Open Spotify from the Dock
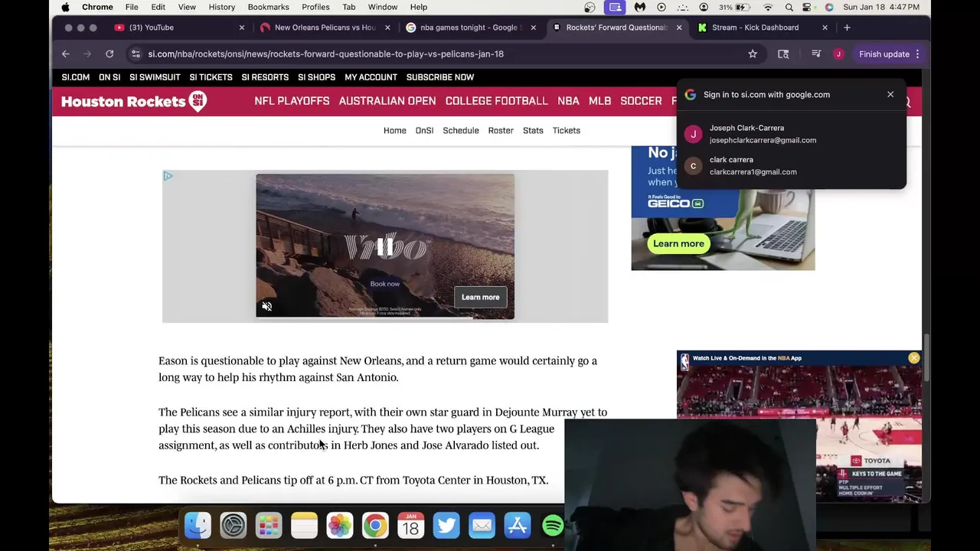Image resolution: width=980 pixels, height=551 pixels. point(553,525)
